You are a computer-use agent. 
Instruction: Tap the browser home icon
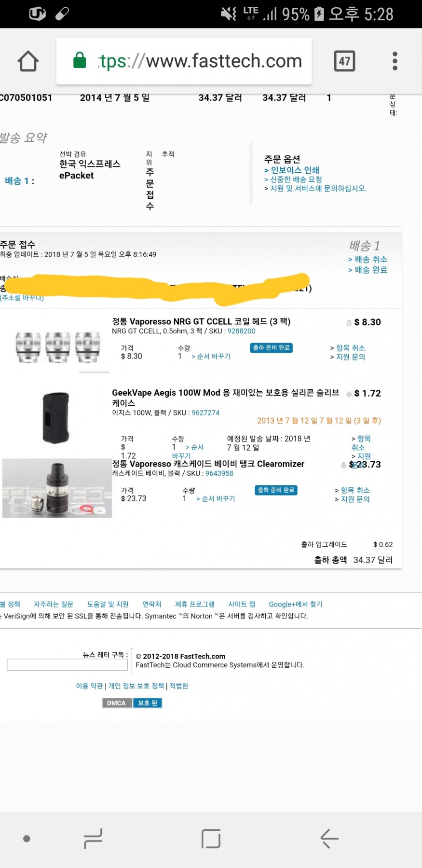28,61
